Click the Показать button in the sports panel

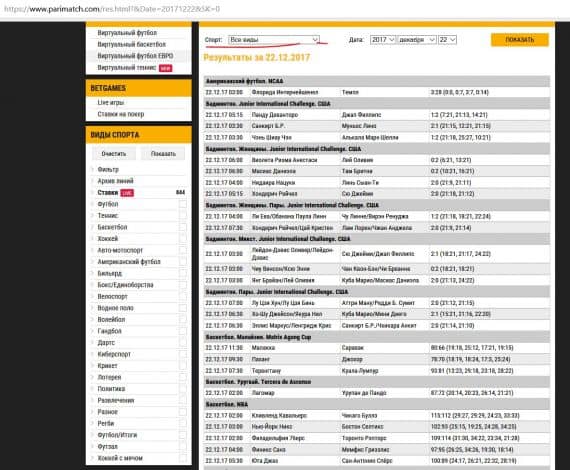pyautogui.click(x=163, y=154)
